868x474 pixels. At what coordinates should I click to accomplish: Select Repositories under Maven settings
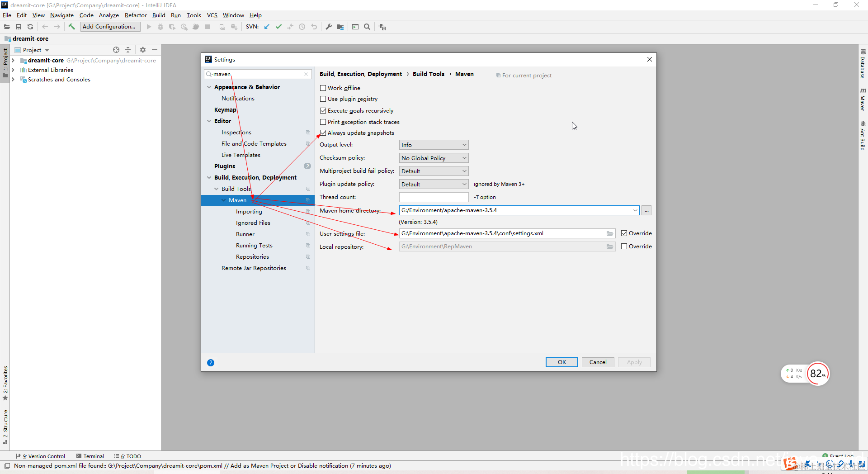click(252, 257)
